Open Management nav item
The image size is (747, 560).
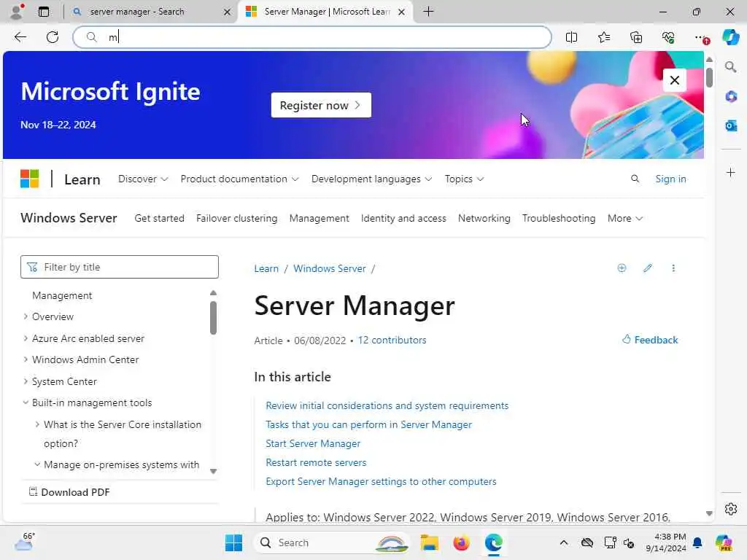click(x=320, y=218)
